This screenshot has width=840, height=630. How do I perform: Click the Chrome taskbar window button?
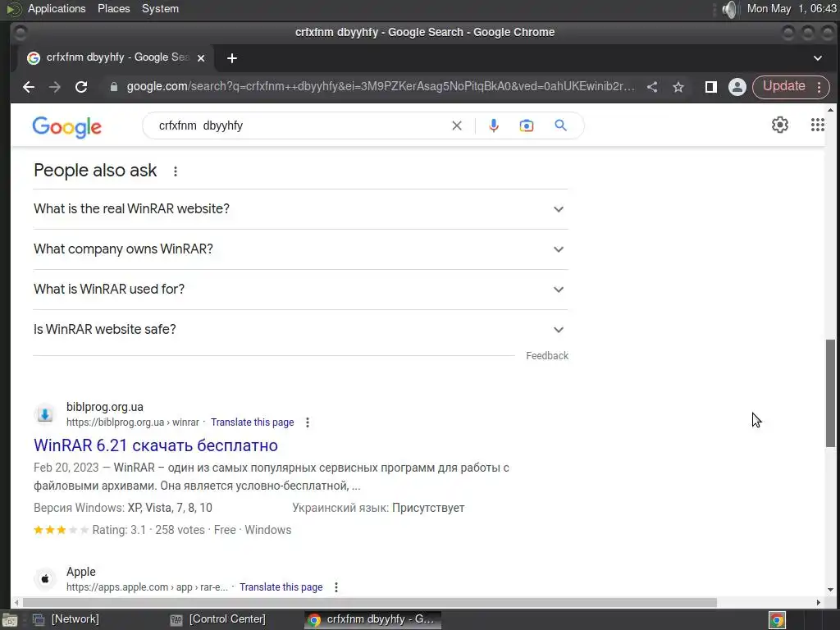click(373, 619)
